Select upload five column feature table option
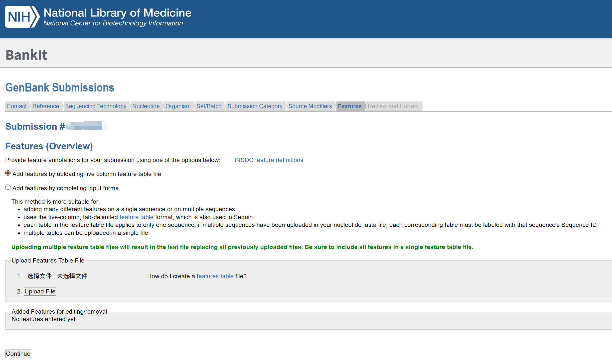Screen dimensions: 612x364 point(8,173)
